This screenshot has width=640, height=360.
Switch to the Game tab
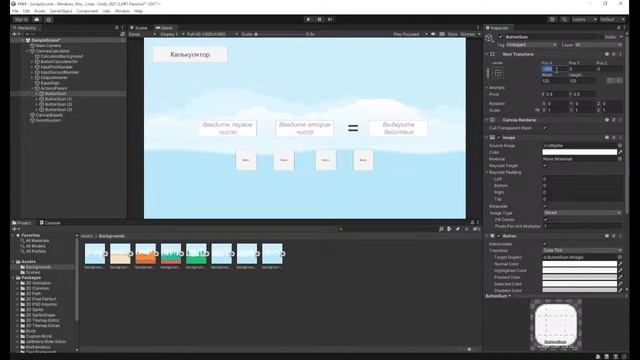click(164, 28)
